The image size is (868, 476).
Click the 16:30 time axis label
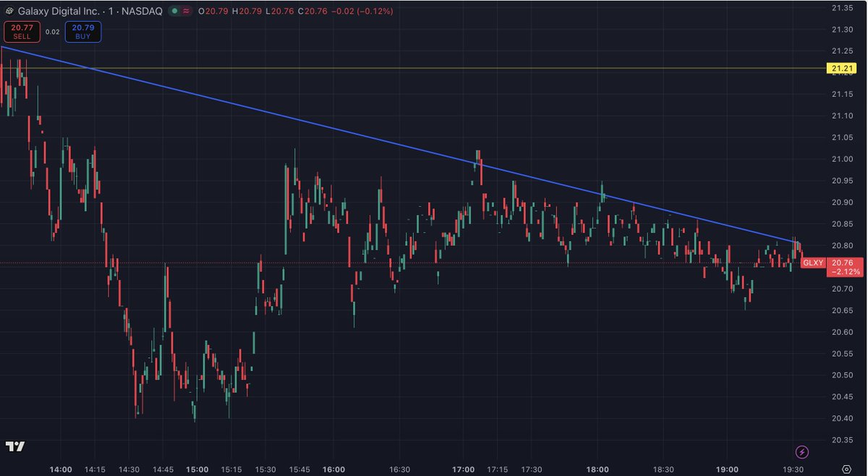[x=399, y=469]
